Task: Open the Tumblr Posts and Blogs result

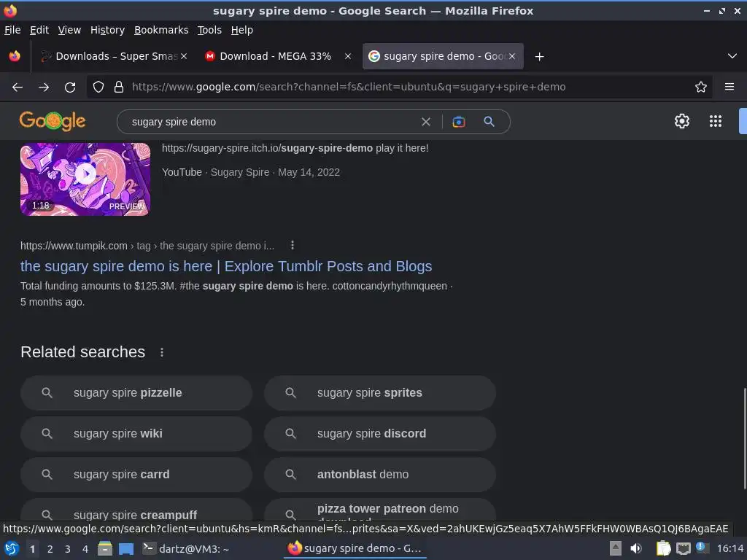Action: click(226, 266)
